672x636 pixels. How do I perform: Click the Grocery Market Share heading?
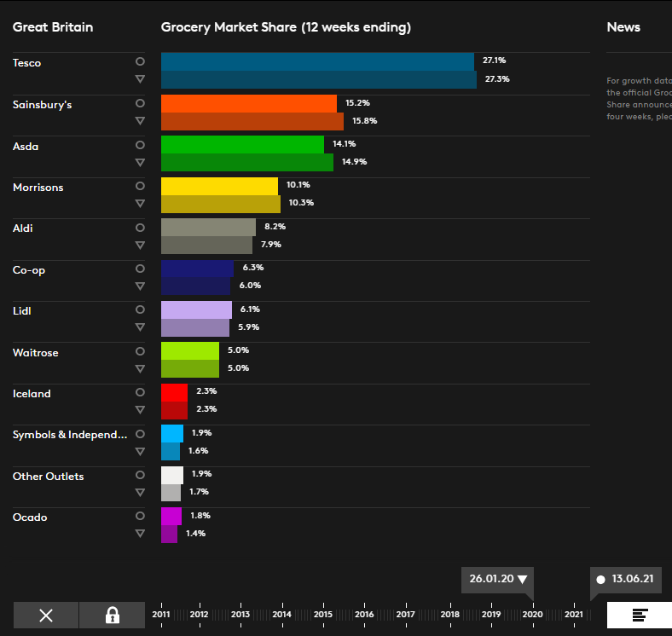click(x=286, y=27)
